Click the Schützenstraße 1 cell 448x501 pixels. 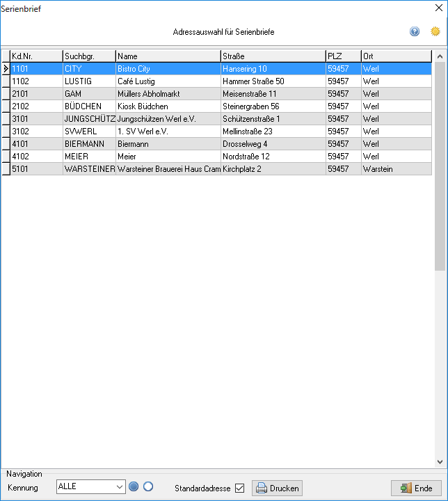pyautogui.click(x=273, y=119)
